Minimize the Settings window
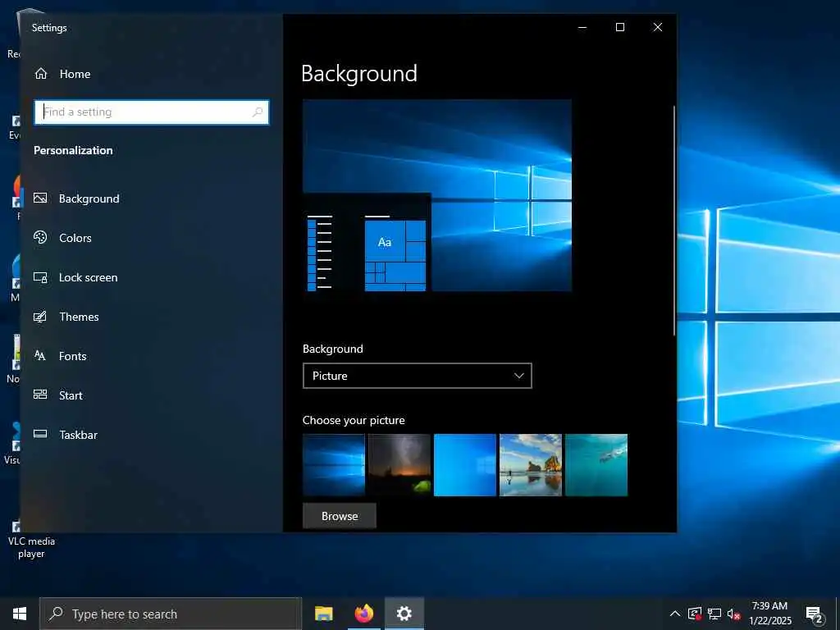This screenshot has width=840, height=630. [582, 27]
